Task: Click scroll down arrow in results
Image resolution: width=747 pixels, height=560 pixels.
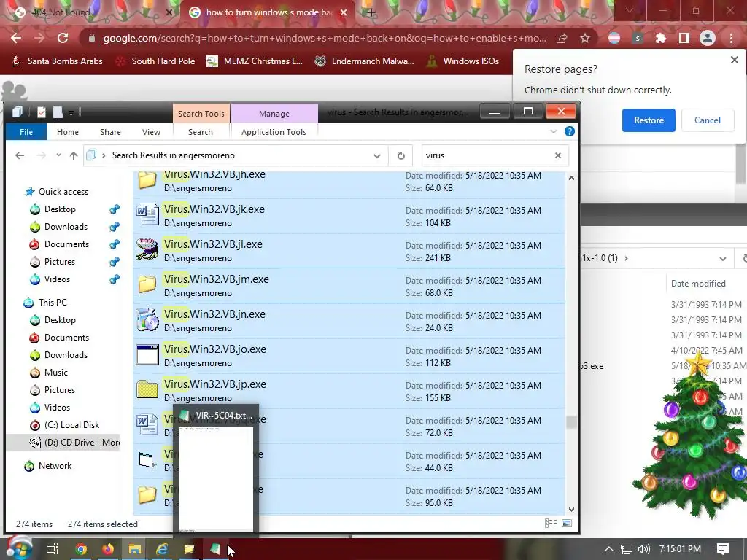Action: [x=571, y=510]
